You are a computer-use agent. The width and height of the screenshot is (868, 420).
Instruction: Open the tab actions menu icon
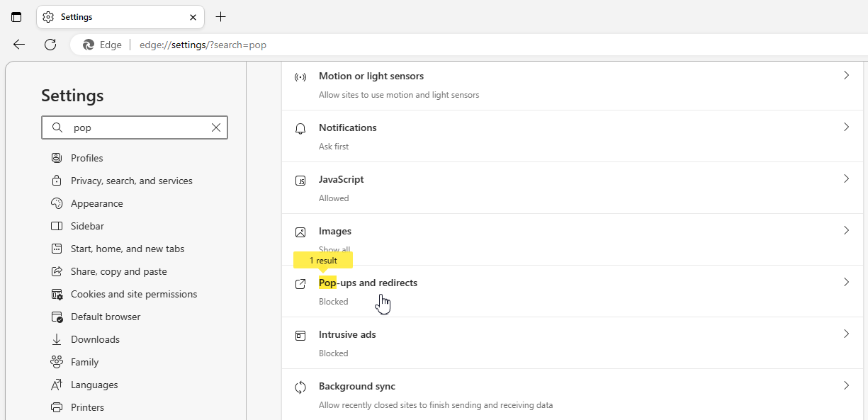click(16, 17)
